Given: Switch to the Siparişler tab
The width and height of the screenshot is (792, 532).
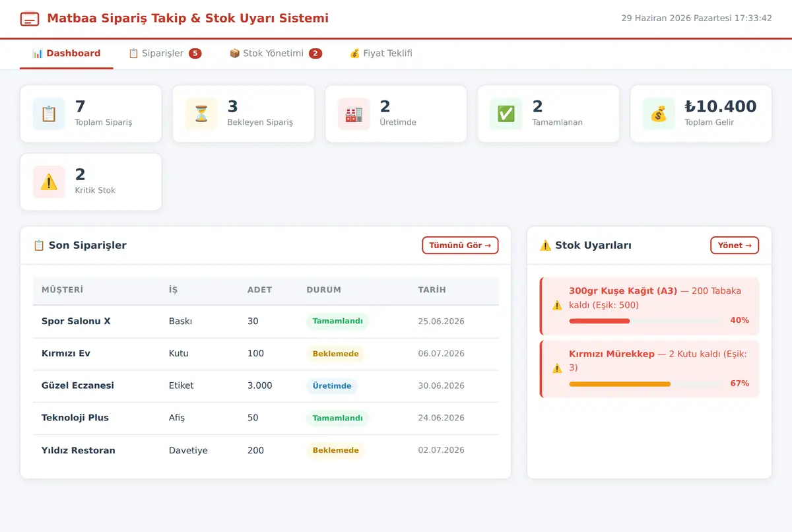Looking at the screenshot, I should [165, 53].
